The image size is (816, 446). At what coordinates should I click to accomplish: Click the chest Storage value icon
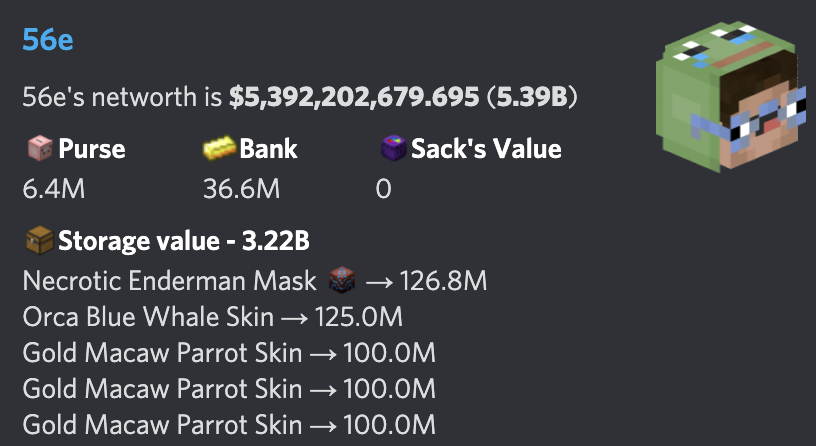pos(40,240)
